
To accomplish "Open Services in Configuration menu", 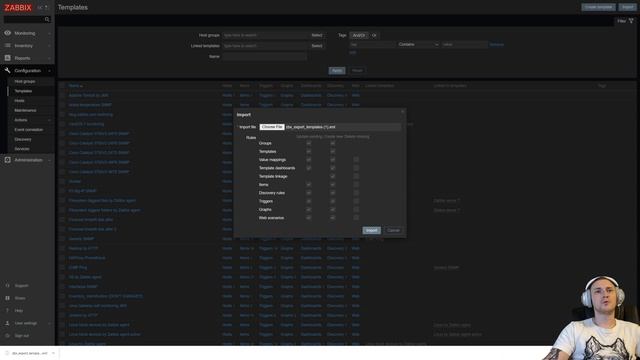I will click(x=22, y=149).
